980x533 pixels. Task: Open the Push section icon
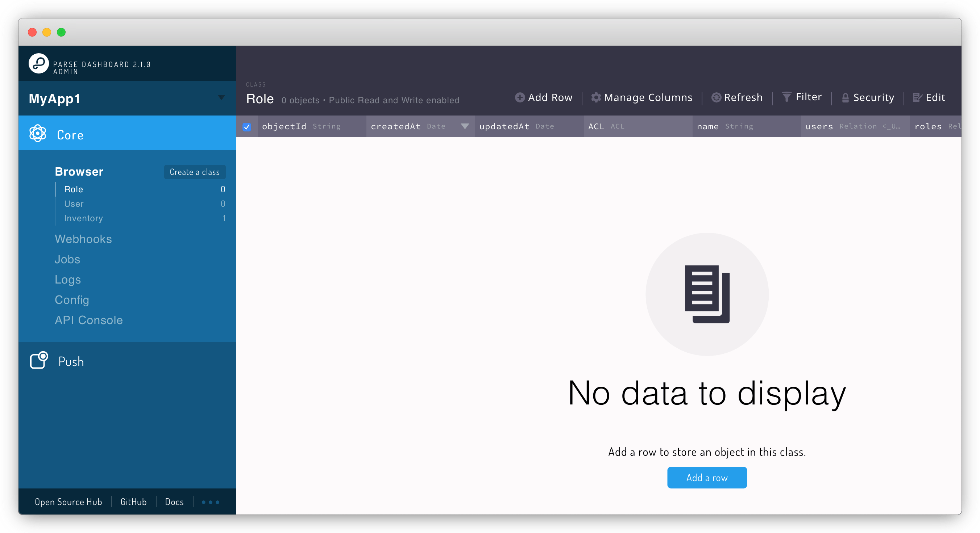pos(39,360)
